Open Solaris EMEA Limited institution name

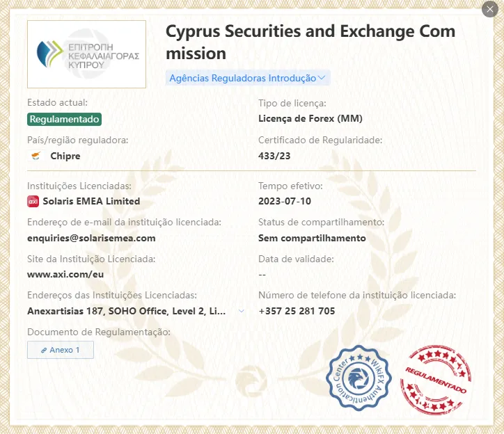91,202
